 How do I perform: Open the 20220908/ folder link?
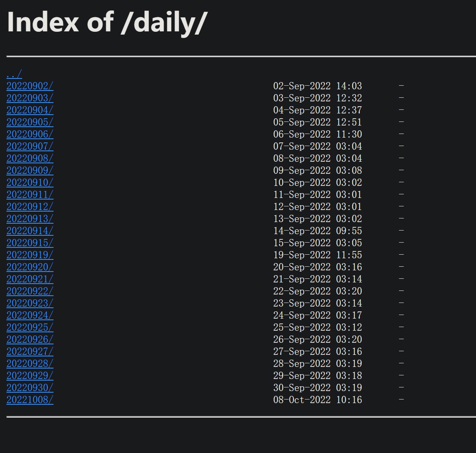tap(30, 158)
